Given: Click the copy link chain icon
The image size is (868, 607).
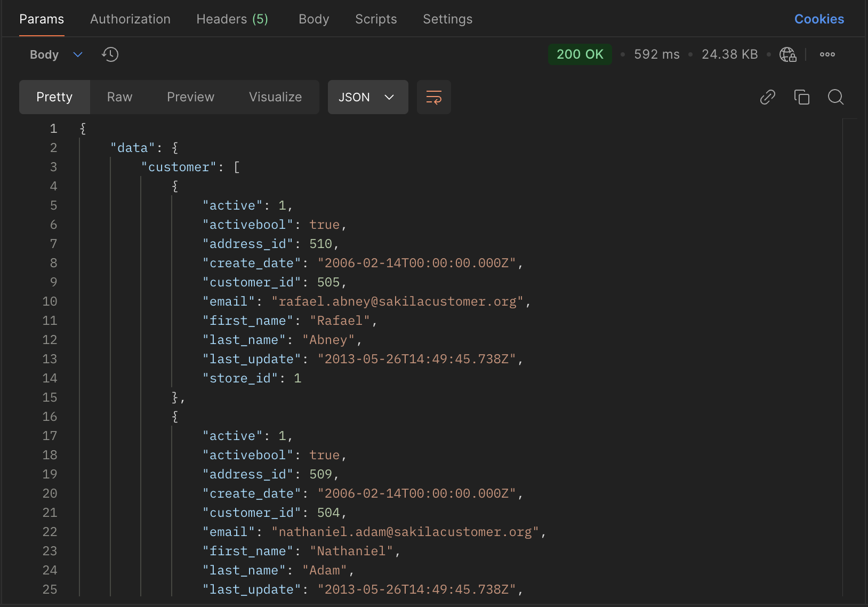Looking at the screenshot, I should click(767, 97).
